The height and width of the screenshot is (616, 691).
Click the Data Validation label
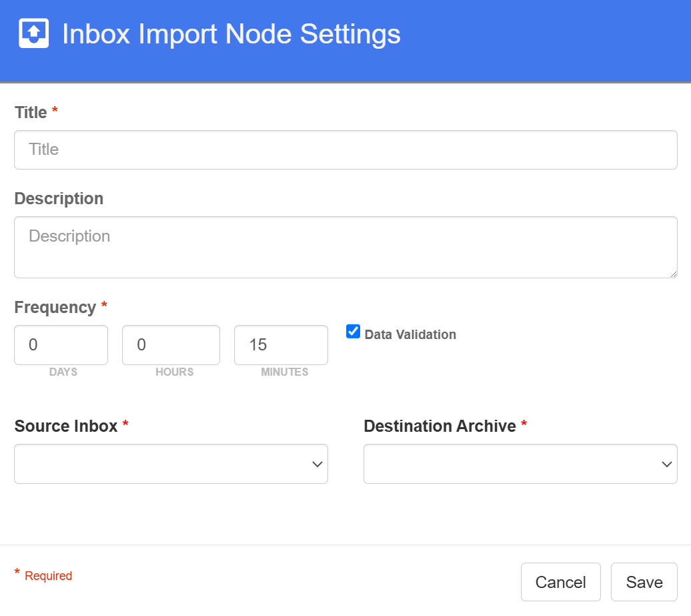pyautogui.click(x=410, y=334)
